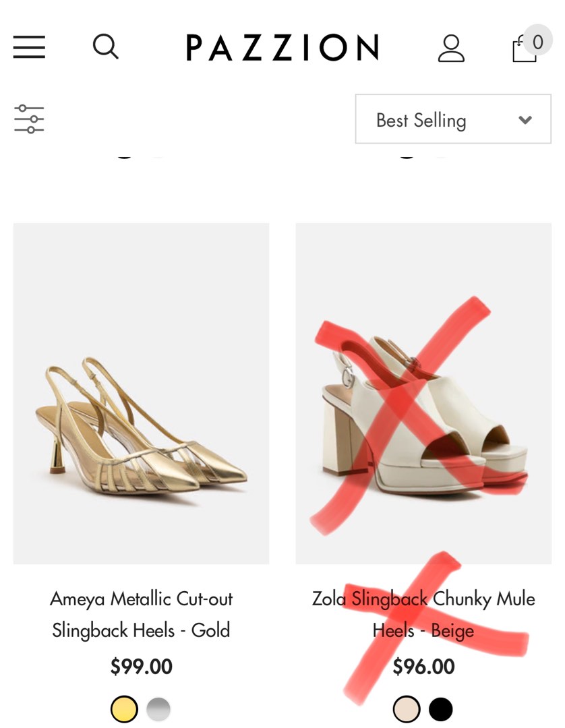Tap the person icon to sign in
565x728 pixels.
452,48
